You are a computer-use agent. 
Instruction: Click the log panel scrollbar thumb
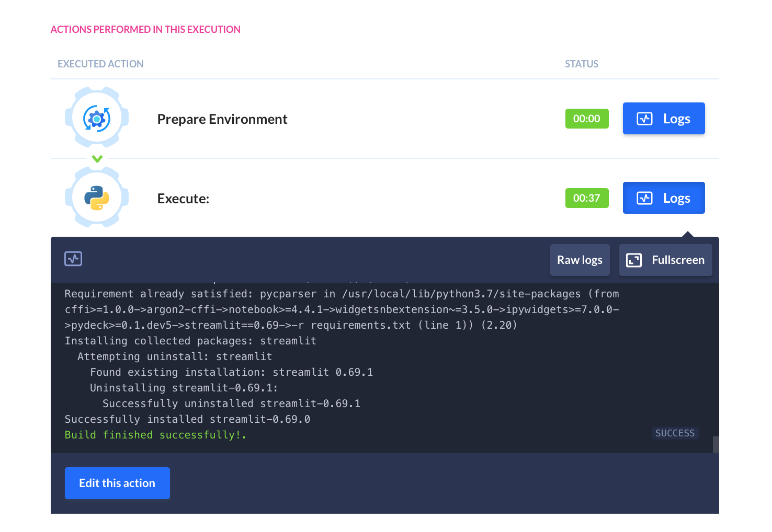pos(716,444)
